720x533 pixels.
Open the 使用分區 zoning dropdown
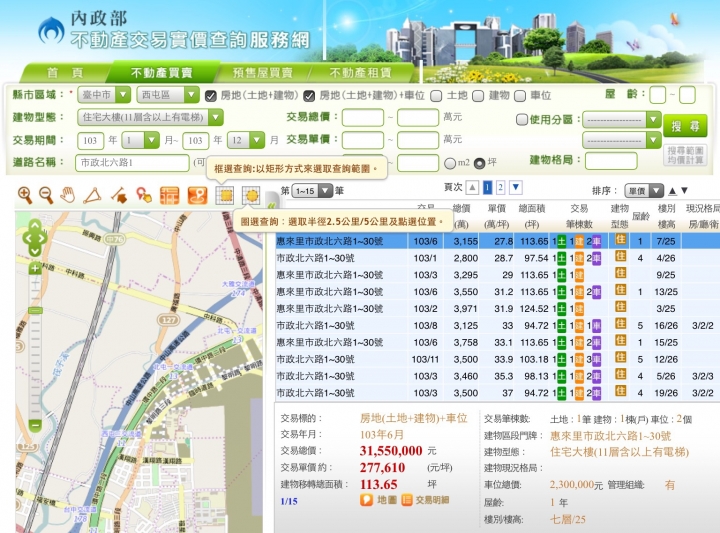coord(622,120)
